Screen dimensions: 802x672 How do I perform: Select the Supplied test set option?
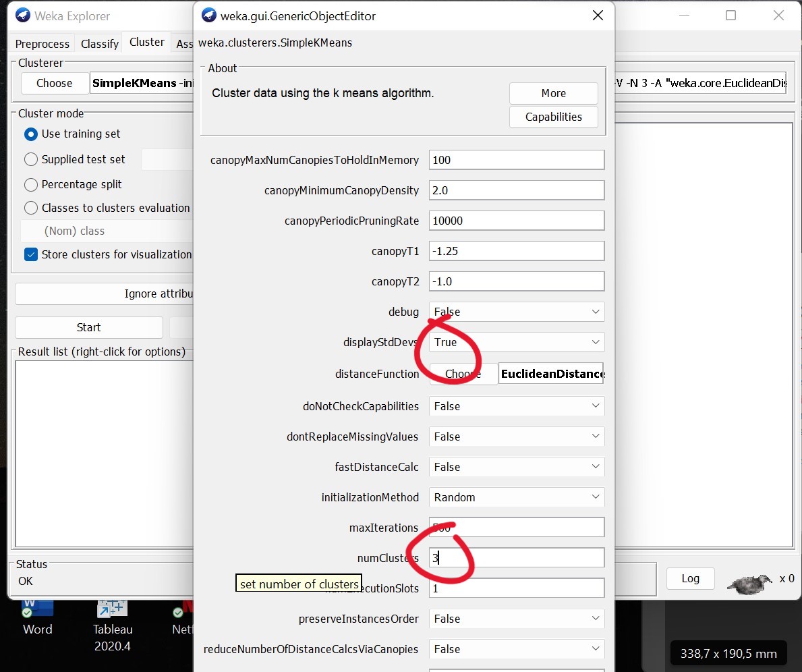pyautogui.click(x=31, y=159)
